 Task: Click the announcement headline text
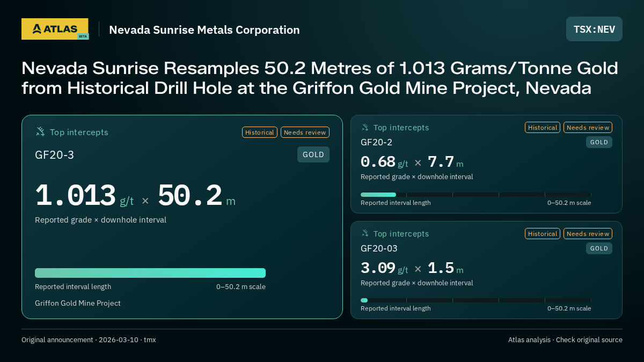coord(320,78)
